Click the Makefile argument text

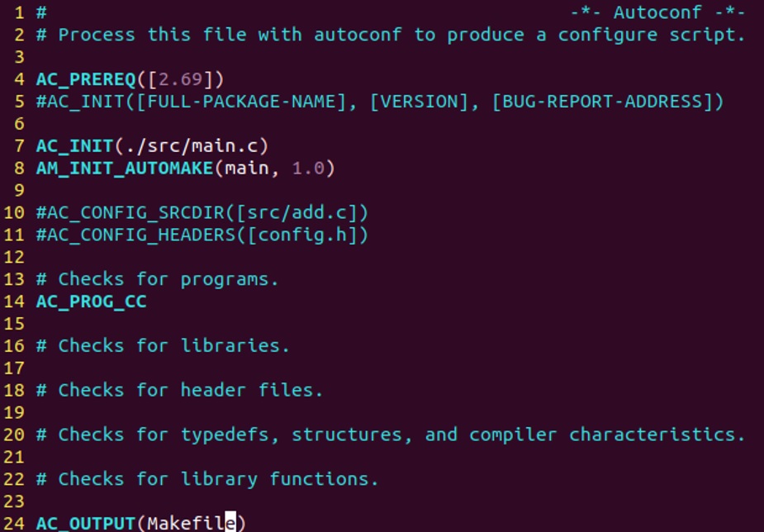pyautogui.click(x=192, y=523)
